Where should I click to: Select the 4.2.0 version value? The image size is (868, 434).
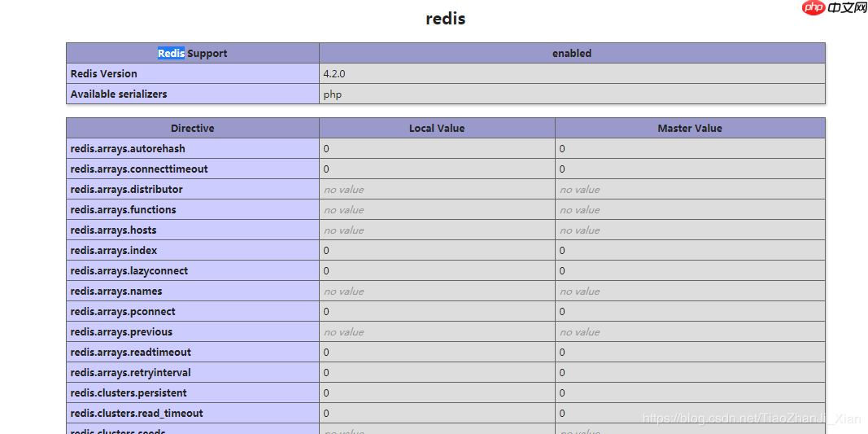coord(334,74)
